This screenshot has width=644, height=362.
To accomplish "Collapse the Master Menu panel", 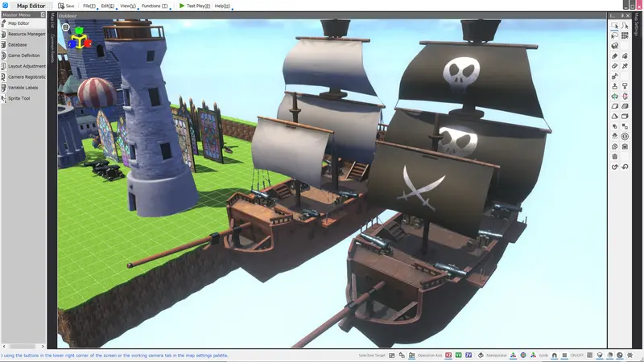I will (43, 14).
